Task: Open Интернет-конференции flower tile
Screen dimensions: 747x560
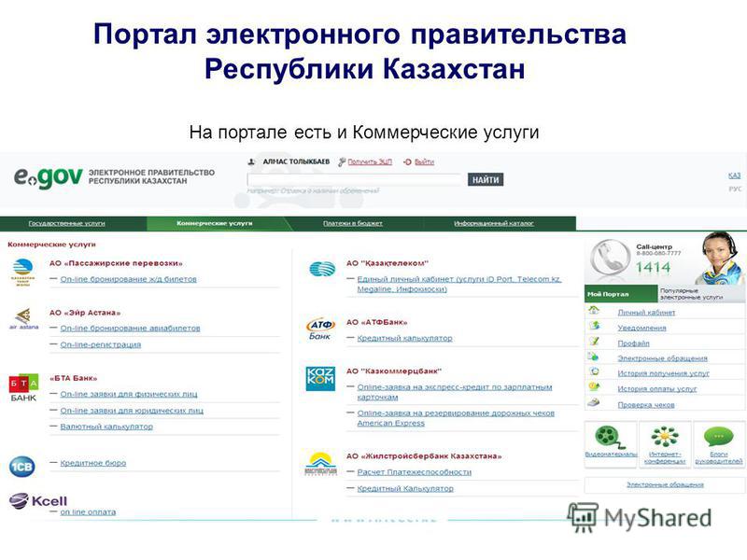Action: tap(665, 443)
